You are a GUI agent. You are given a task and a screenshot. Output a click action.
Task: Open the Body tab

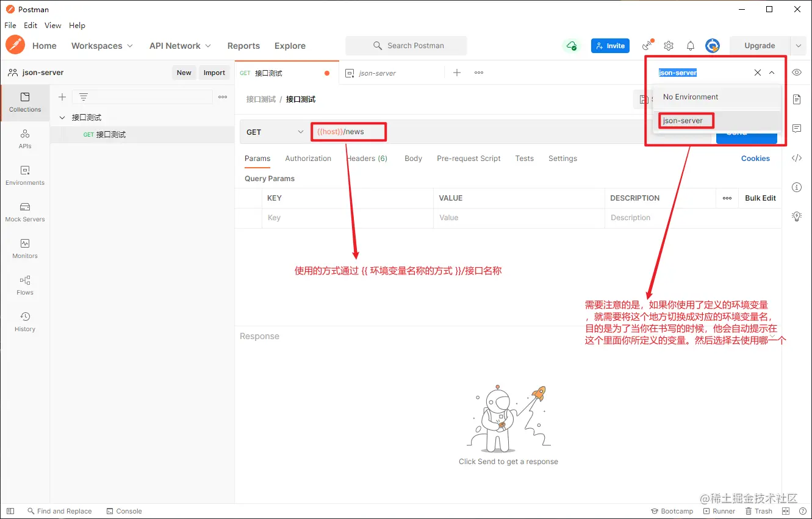click(x=413, y=159)
